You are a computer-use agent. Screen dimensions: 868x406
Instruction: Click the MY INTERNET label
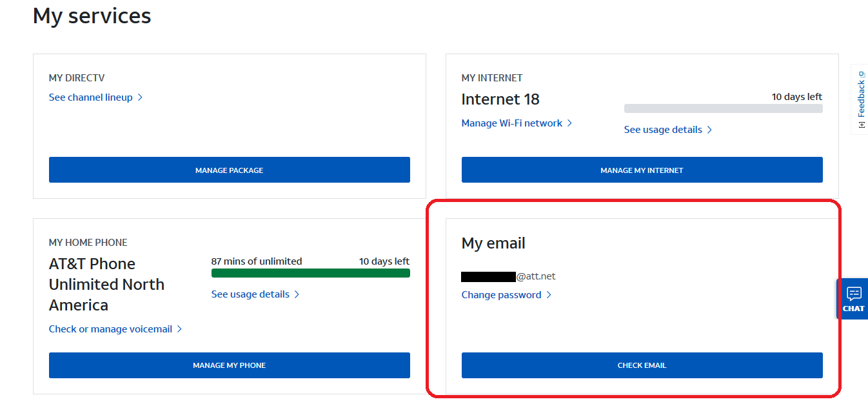point(492,78)
